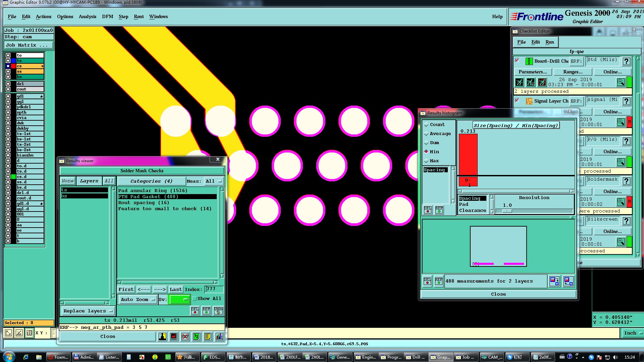Expand the Replace layers dropdown

point(88,311)
